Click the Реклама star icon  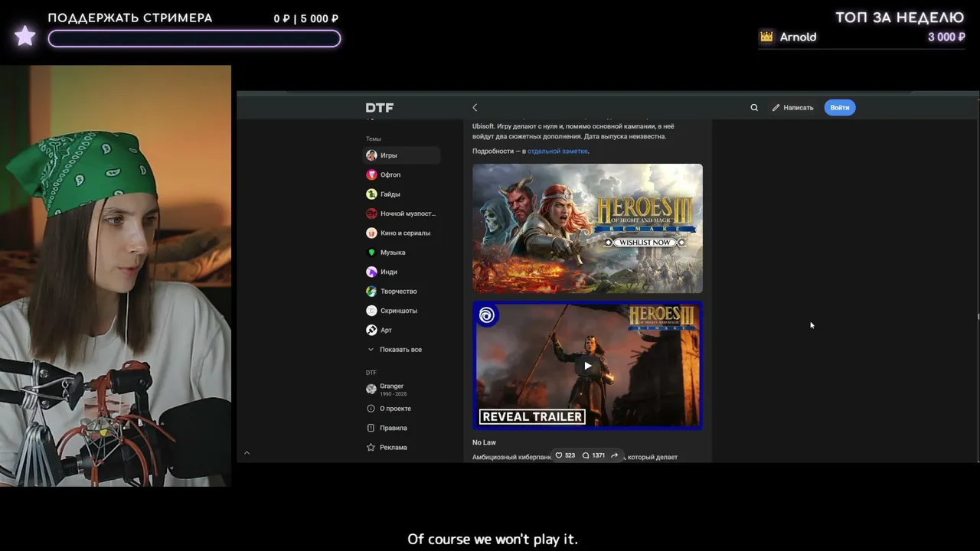pyautogui.click(x=371, y=448)
